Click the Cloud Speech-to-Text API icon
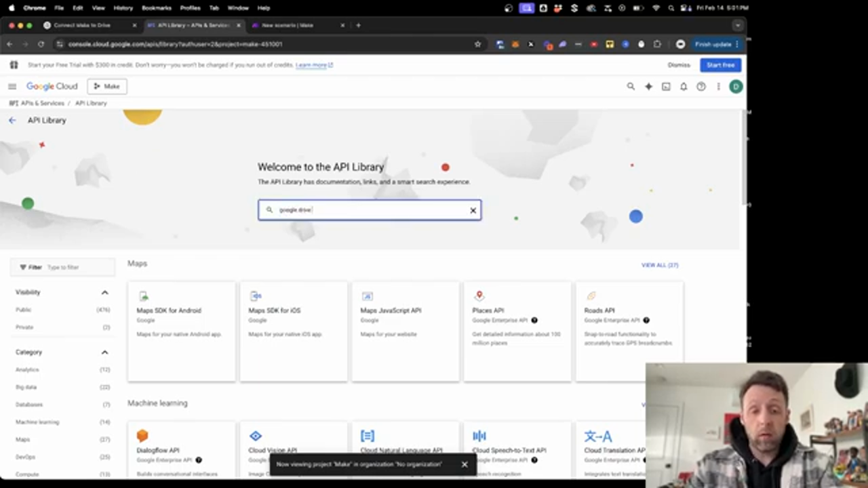The width and height of the screenshot is (868, 488). pos(479,436)
